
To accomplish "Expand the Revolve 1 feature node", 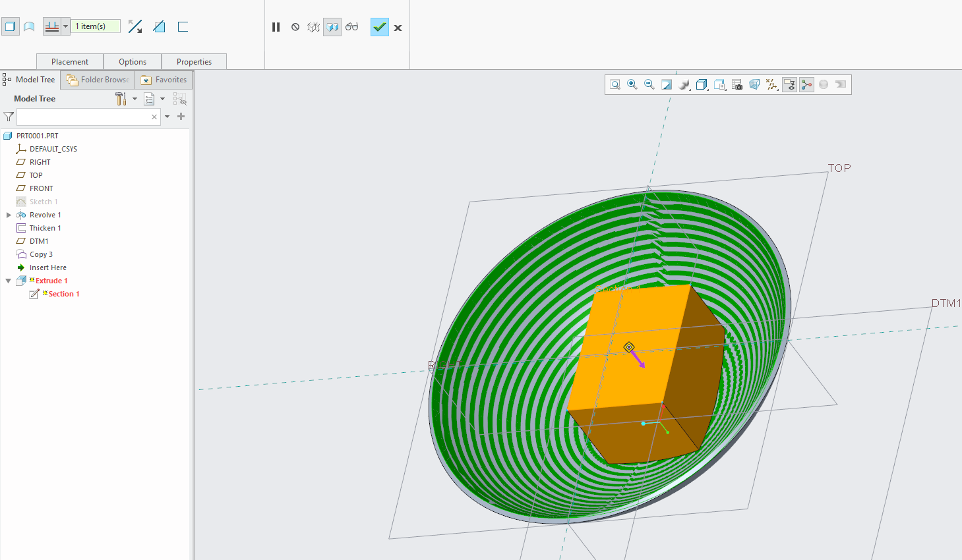I will [x=9, y=214].
